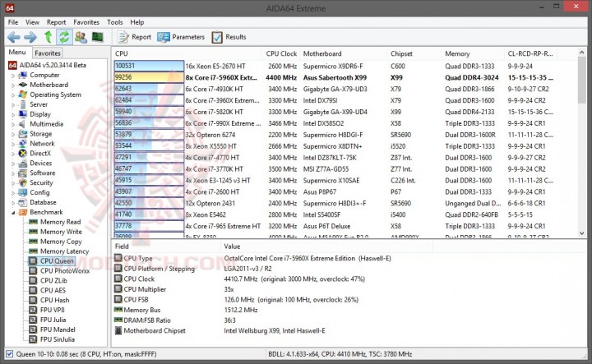592x364 pixels.
Task: Select the Operating System tree node
Action: (56, 94)
